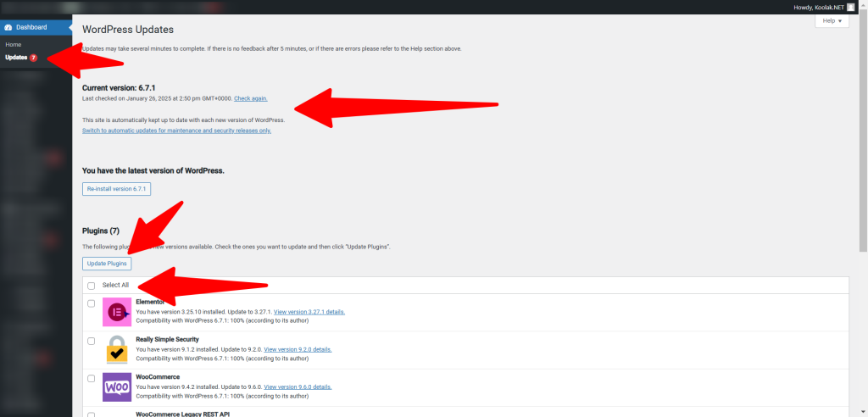Click WooCommerce Legacy REST API name

pyautogui.click(x=183, y=414)
